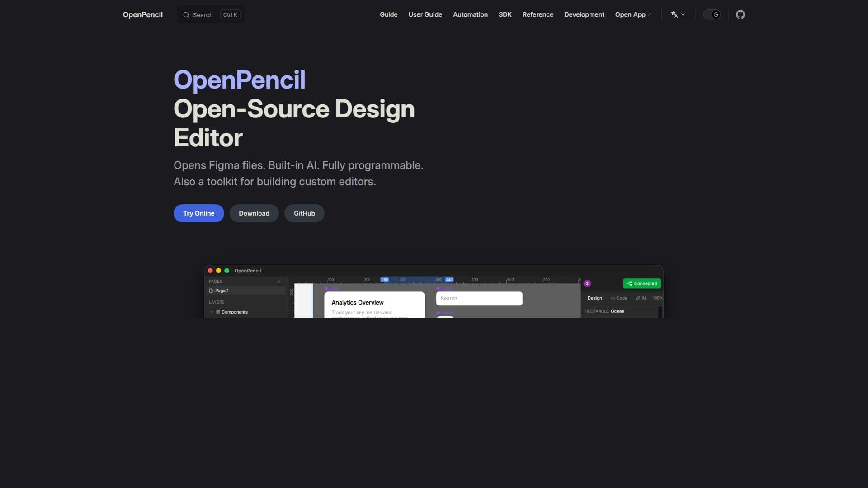
Task: Click the external arrow beside Open App
Action: coord(650,14)
